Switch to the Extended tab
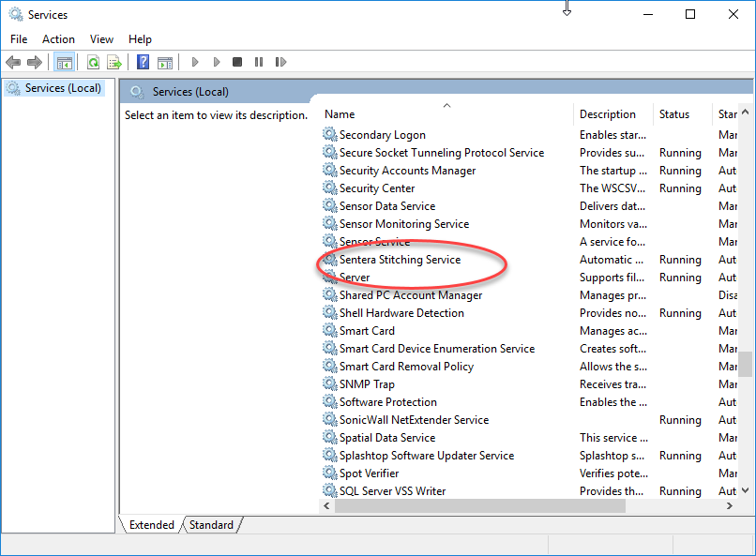 (x=151, y=525)
